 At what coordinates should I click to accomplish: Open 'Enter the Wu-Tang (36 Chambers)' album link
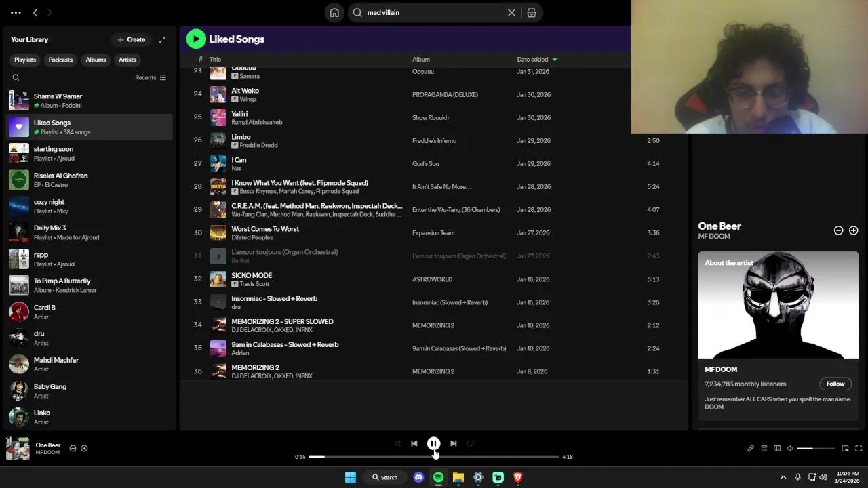pos(456,209)
